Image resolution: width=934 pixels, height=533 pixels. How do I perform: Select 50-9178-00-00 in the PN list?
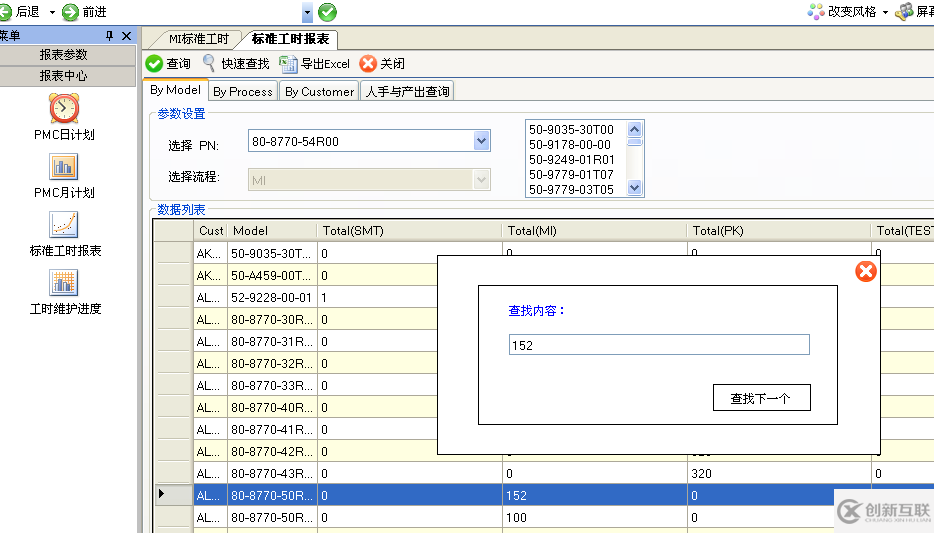(x=570, y=145)
